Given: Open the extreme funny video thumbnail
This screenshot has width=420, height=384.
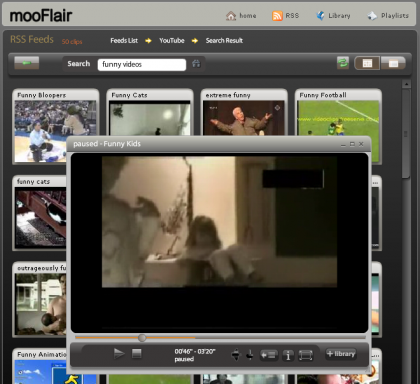Looking at the screenshot, I should [244, 118].
